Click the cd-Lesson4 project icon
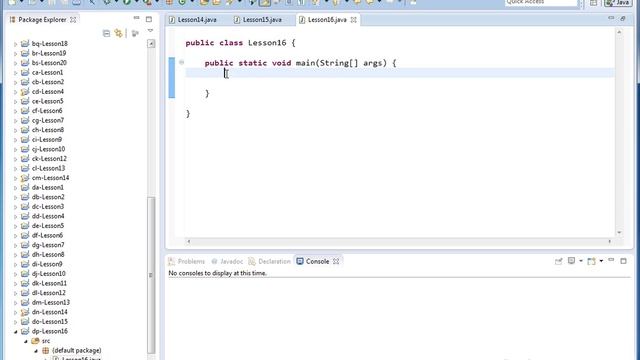 (25, 91)
